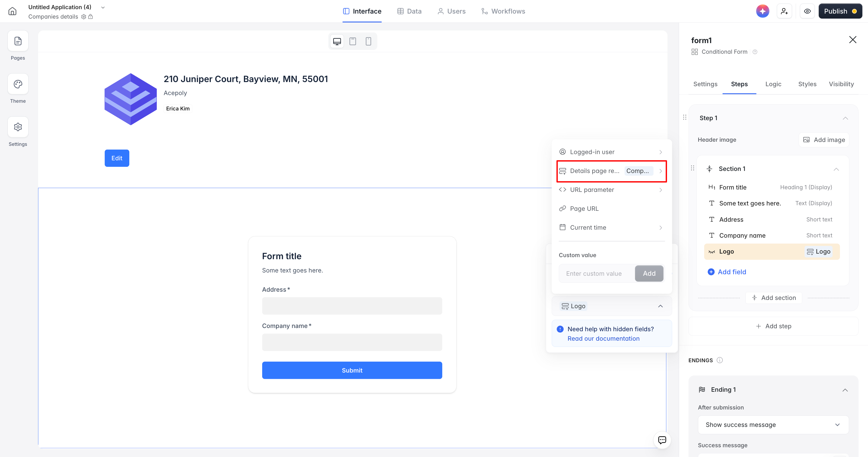The image size is (868, 457).
Task: Click the home icon
Action: pyautogui.click(x=12, y=11)
